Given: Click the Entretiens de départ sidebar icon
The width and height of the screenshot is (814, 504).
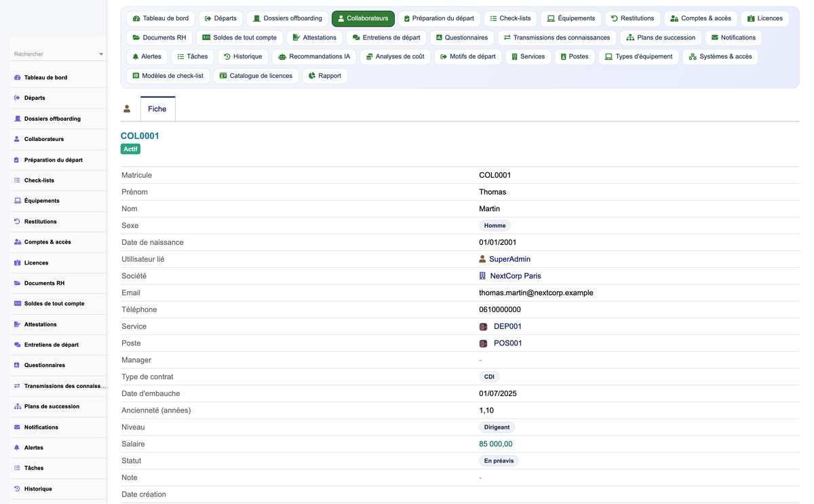Looking at the screenshot, I should pyautogui.click(x=17, y=345).
